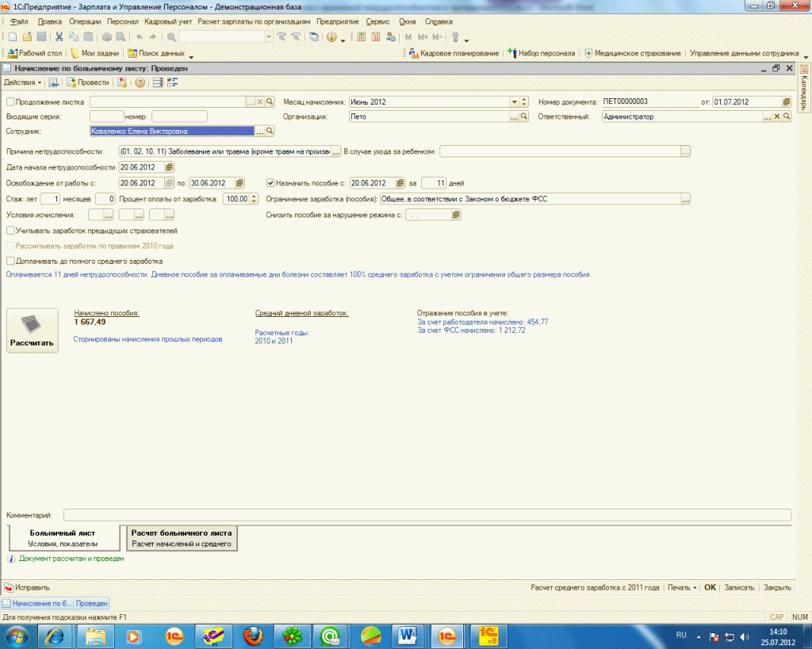812x649 pixels.
Task: Open the Действия dropdown menu
Action: click(23, 82)
